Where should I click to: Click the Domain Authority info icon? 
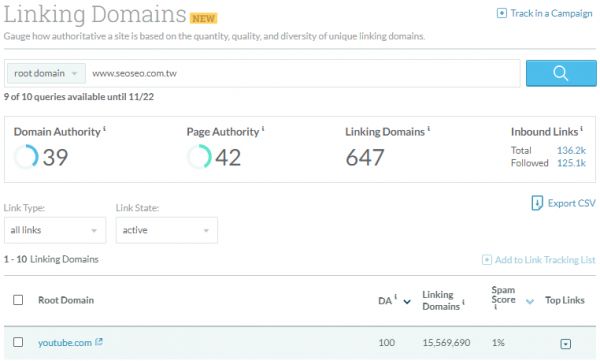click(104, 129)
